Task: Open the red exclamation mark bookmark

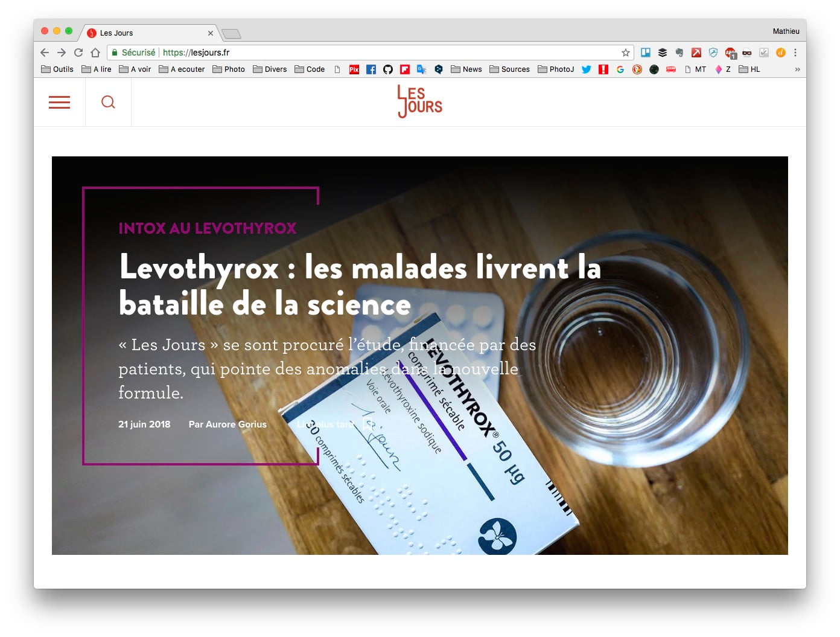Action: [x=603, y=69]
